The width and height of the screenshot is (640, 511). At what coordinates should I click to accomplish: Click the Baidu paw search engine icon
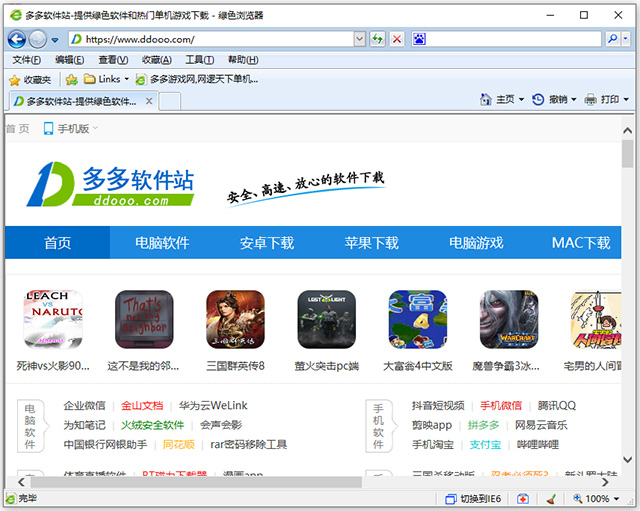[419, 39]
